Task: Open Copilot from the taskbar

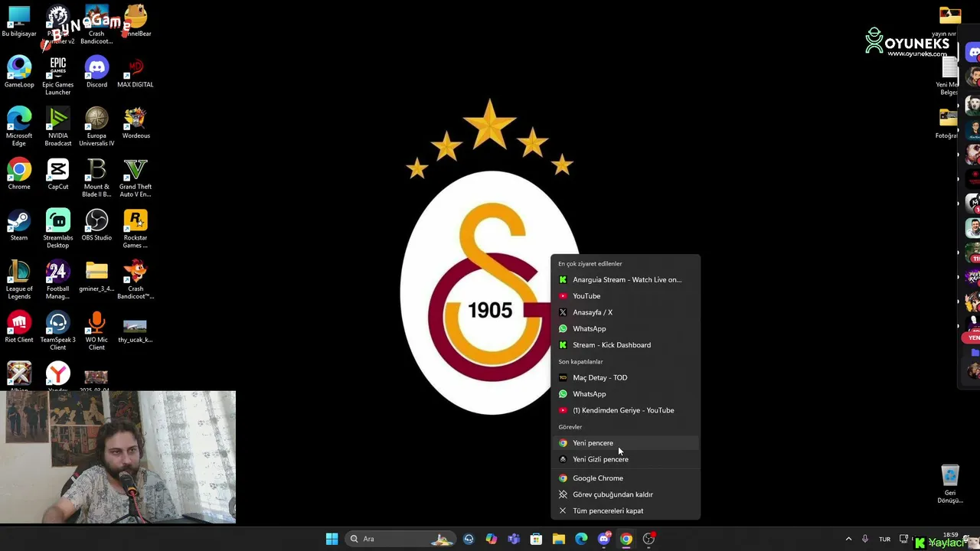Action: 491,539
